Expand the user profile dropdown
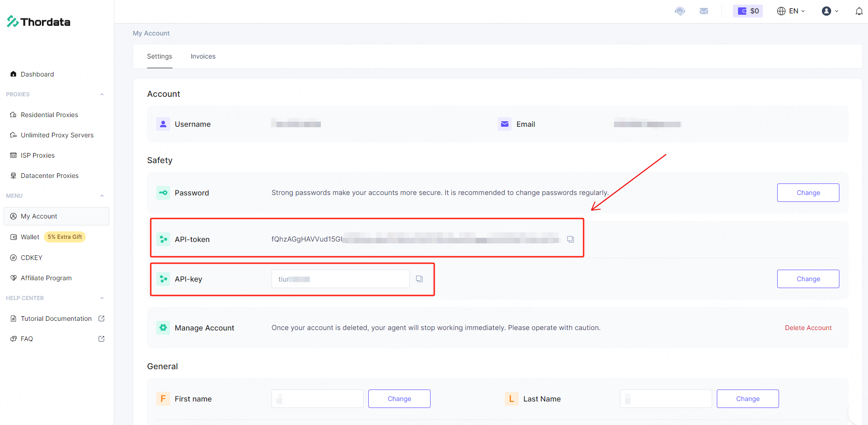868x425 pixels. [830, 11]
